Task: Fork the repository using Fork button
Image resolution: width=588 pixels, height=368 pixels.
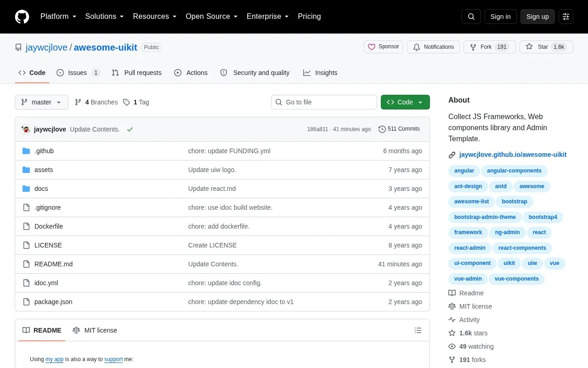Action: [x=489, y=47]
